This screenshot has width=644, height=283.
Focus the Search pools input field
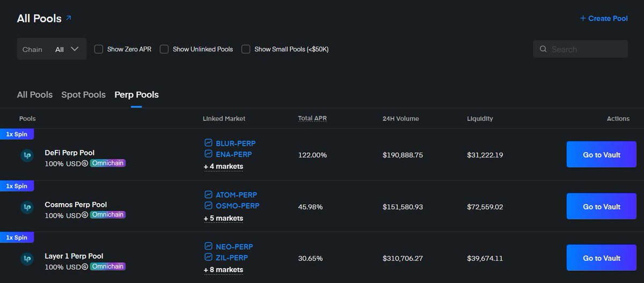(580, 49)
